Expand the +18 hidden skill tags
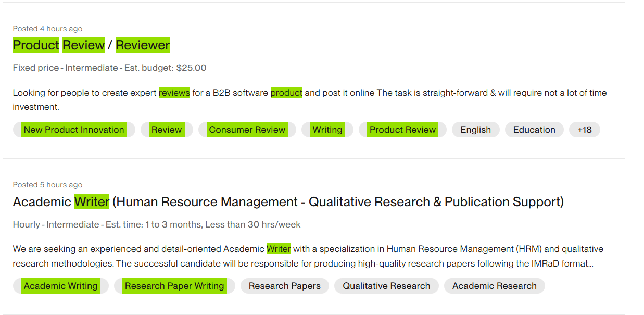644x315 pixels. point(584,130)
